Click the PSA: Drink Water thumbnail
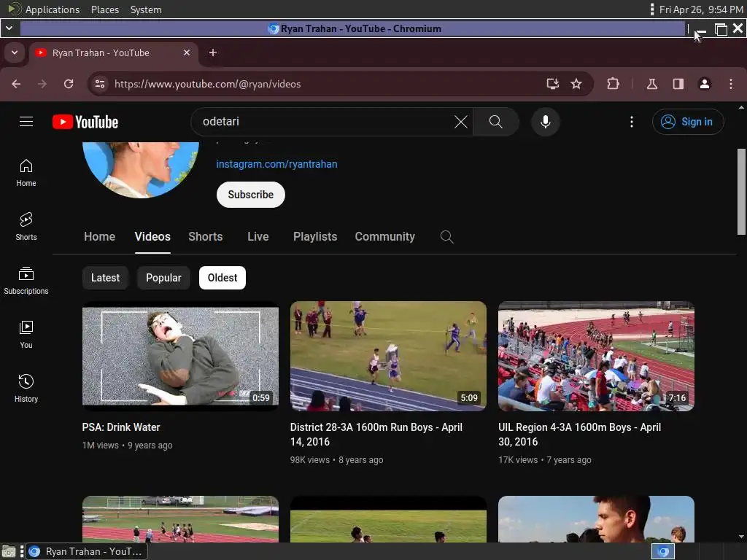 pos(181,356)
